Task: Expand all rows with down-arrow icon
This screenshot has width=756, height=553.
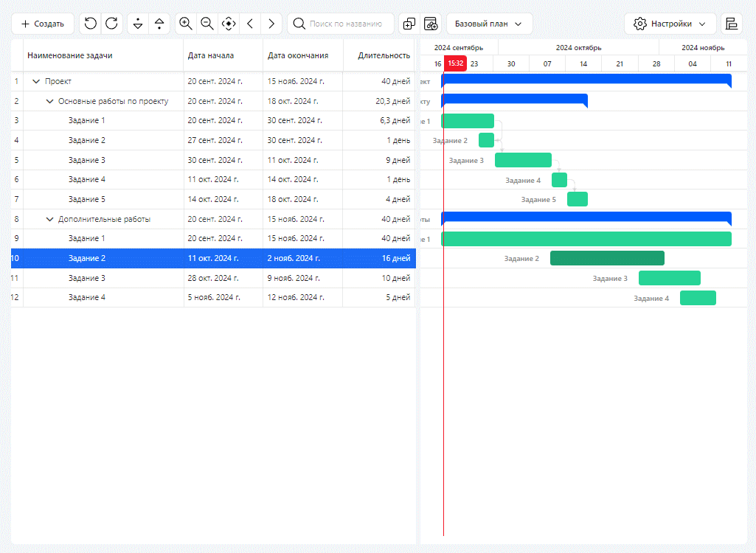Action: pyautogui.click(x=138, y=24)
